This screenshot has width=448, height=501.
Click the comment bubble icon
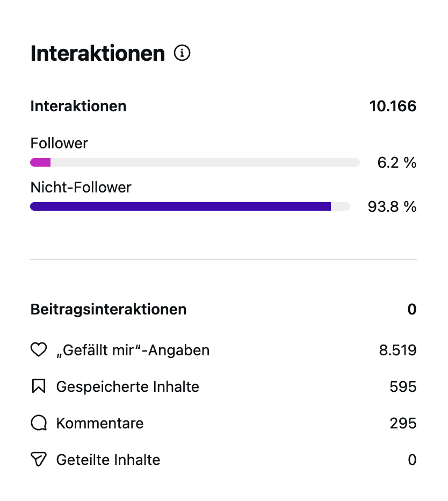tap(39, 423)
